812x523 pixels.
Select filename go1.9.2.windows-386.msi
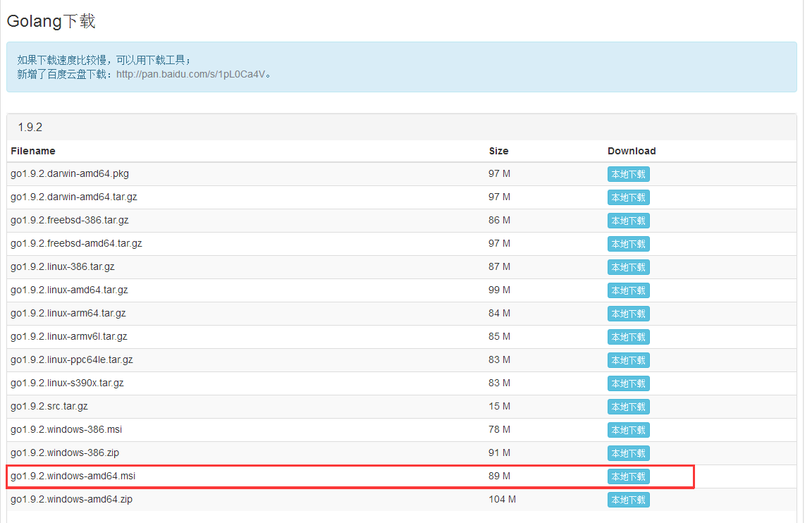66,430
